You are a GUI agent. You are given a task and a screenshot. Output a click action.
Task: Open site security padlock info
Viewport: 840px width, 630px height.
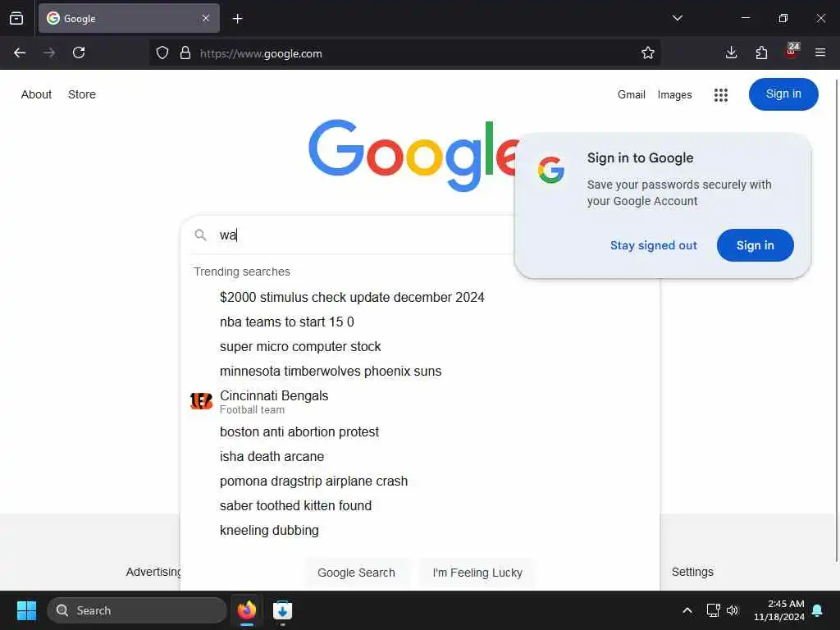(x=185, y=52)
